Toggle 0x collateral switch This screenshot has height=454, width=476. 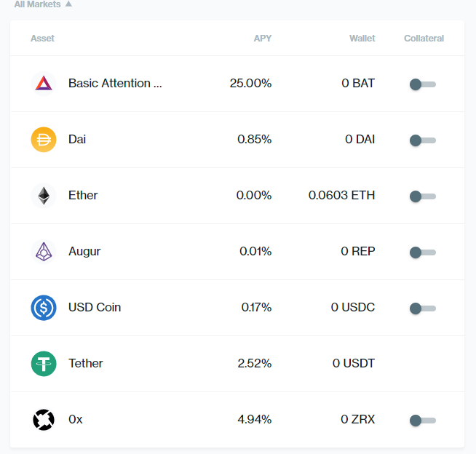point(423,421)
